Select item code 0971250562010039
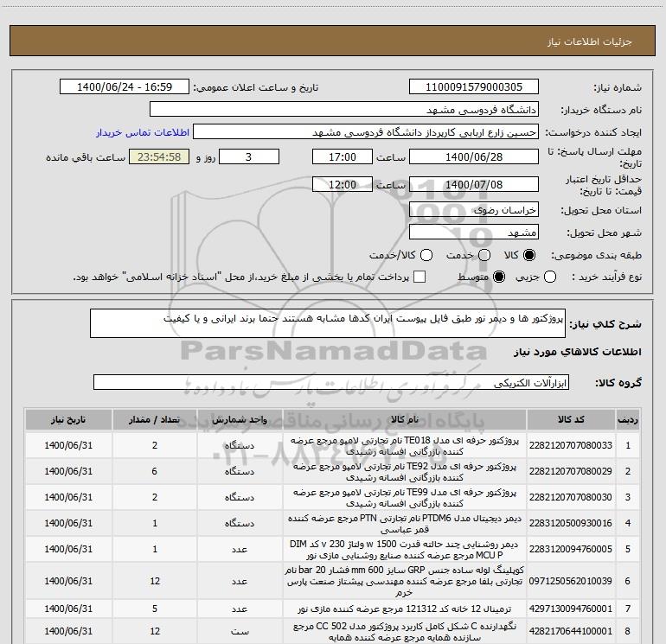Image resolution: width=666 pixels, height=644 pixels. pos(571,581)
